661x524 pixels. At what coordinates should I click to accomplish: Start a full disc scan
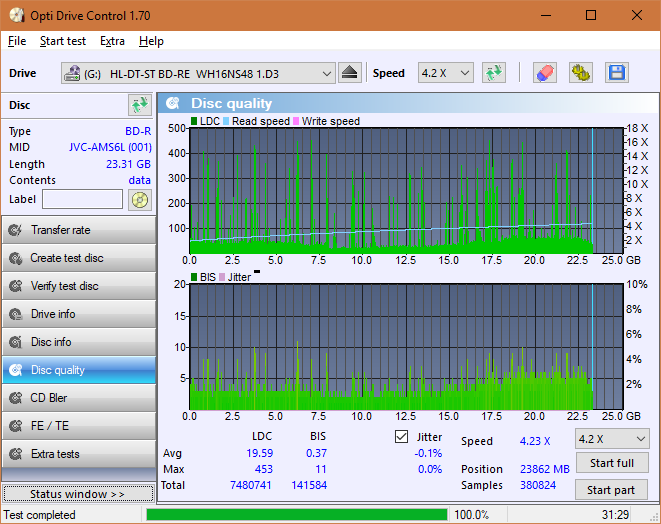[x=612, y=463]
